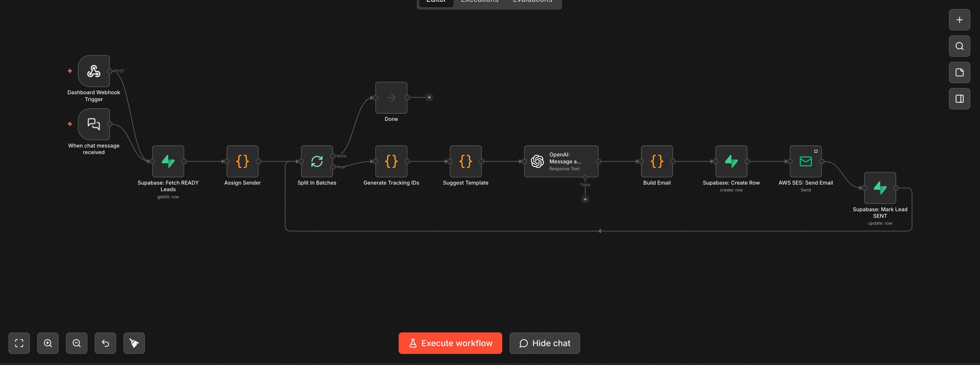Select the Split In Batches node
This screenshot has height=365, width=980.
click(x=317, y=161)
